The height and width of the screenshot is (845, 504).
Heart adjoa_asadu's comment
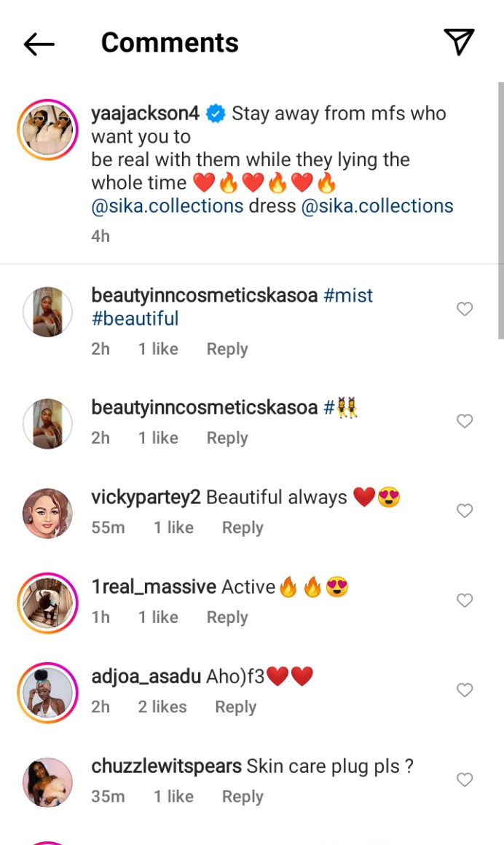click(465, 690)
